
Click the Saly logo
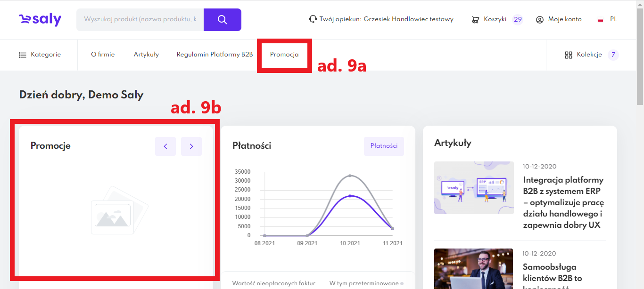pyautogui.click(x=40, y=19)
